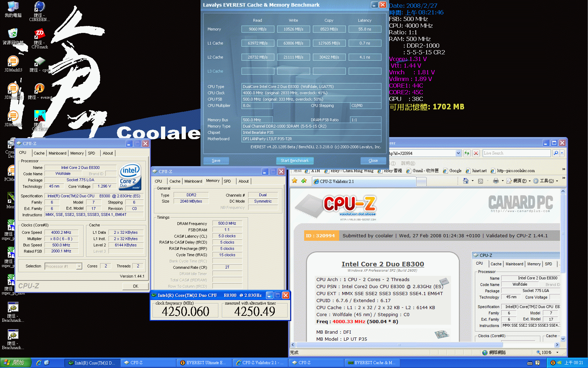Click the Intel Core 2 Duo E8300 heading link
The width and height of the screenshot is (588, 368).
tap(383, 264)
